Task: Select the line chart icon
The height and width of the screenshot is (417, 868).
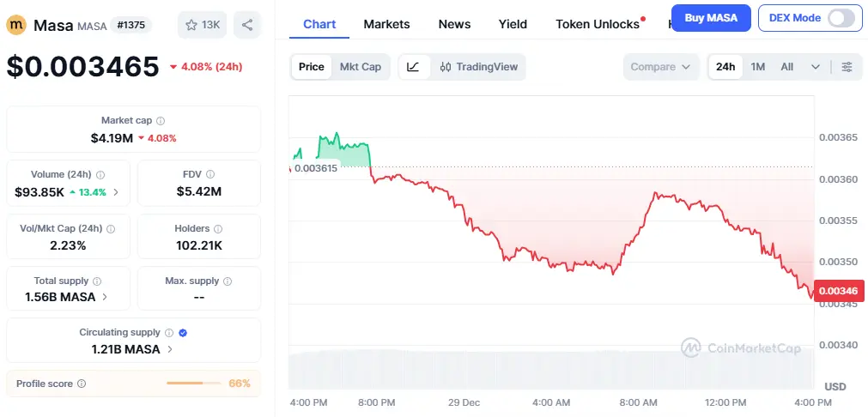Action: 413,67
